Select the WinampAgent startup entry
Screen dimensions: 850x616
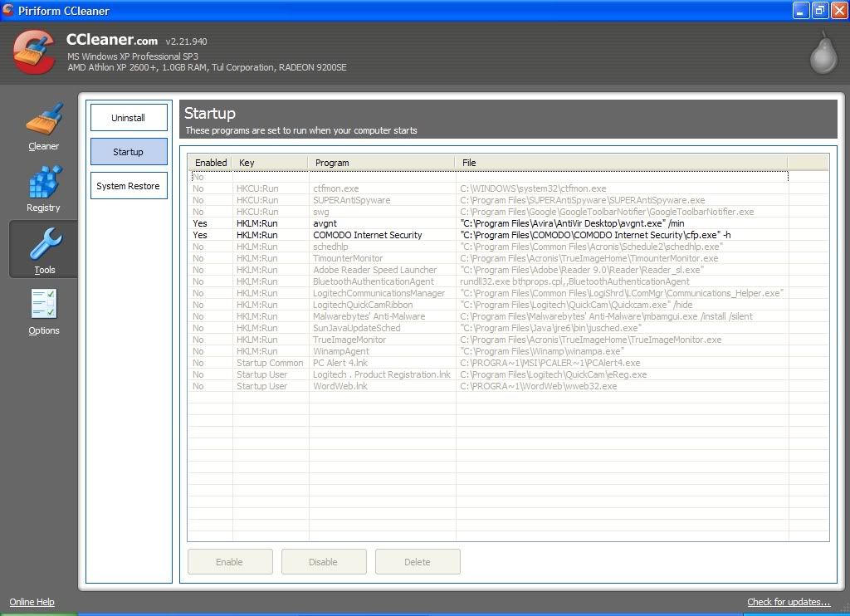[341, 351]
